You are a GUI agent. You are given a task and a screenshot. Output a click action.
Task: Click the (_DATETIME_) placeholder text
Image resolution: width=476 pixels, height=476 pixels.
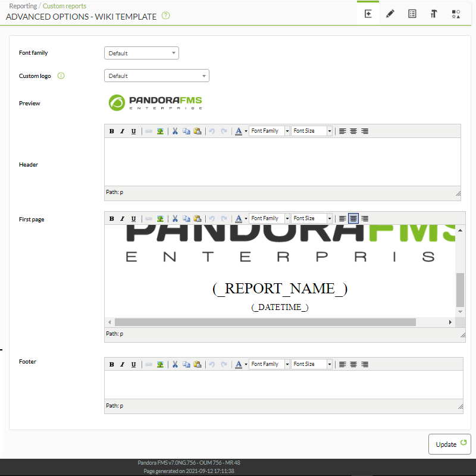click(280, 307)
